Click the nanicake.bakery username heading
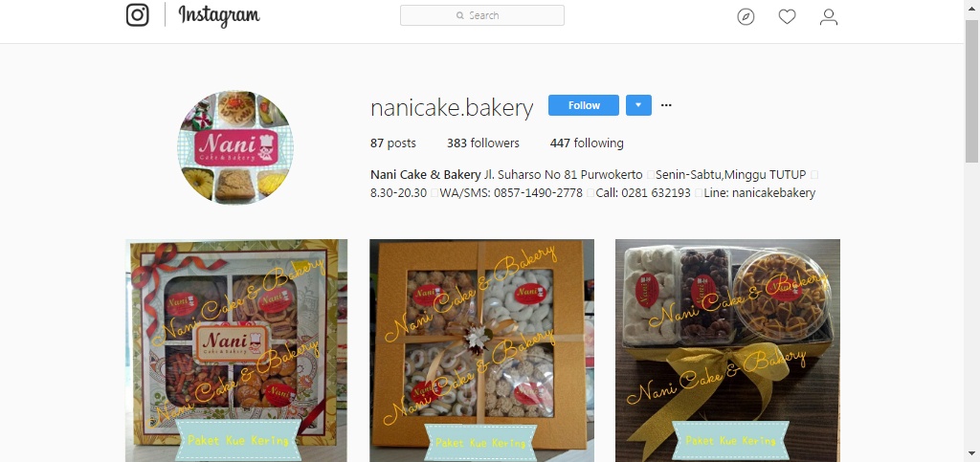The image size is (980, 462). (x=452, y=108)
